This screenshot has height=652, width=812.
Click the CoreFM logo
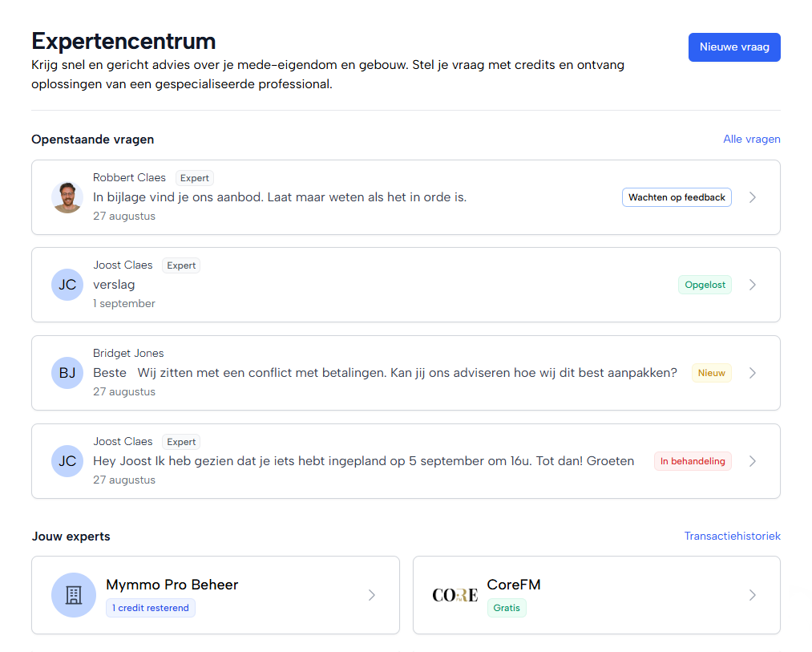pos(454,595)
